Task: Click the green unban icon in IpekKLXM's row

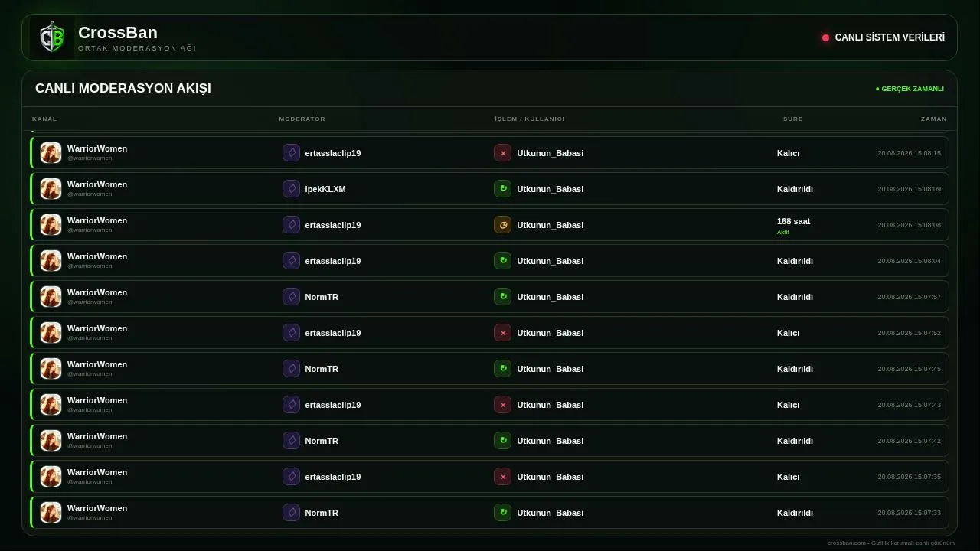Action: [x=502, y=189]
